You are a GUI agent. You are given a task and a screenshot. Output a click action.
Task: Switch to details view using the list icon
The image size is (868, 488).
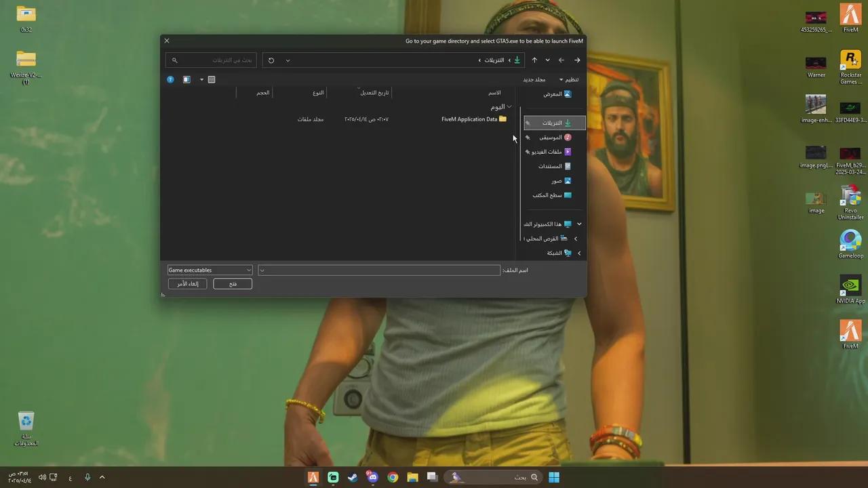(x=211, y=79)
